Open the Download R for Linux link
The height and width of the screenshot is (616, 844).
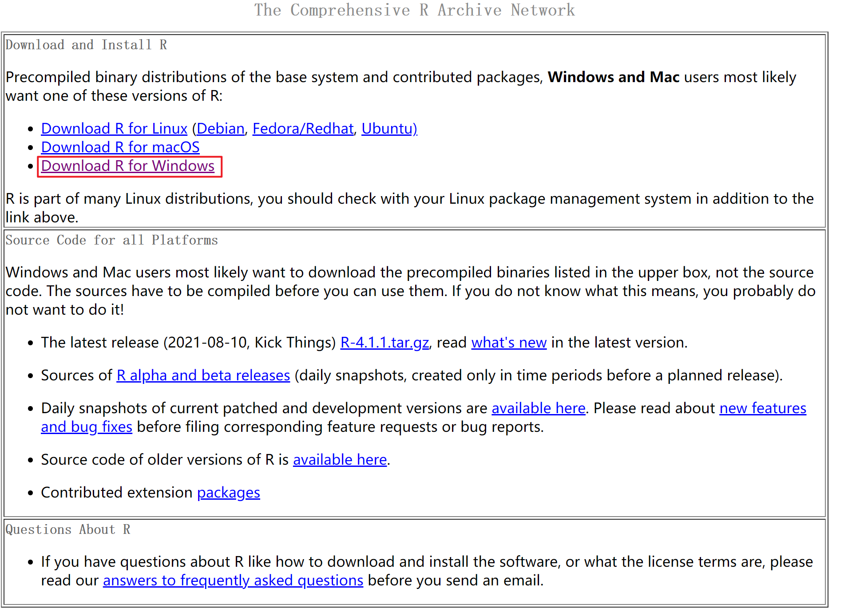click(114, 129)
